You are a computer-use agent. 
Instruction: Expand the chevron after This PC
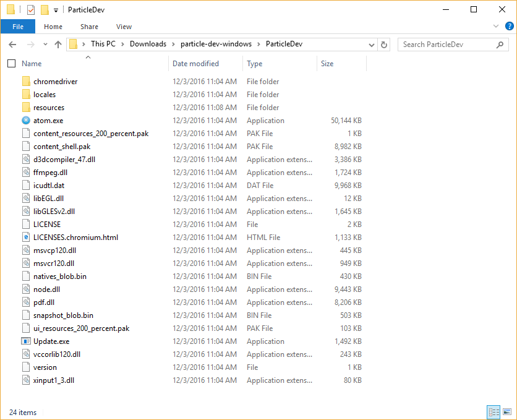122,44
